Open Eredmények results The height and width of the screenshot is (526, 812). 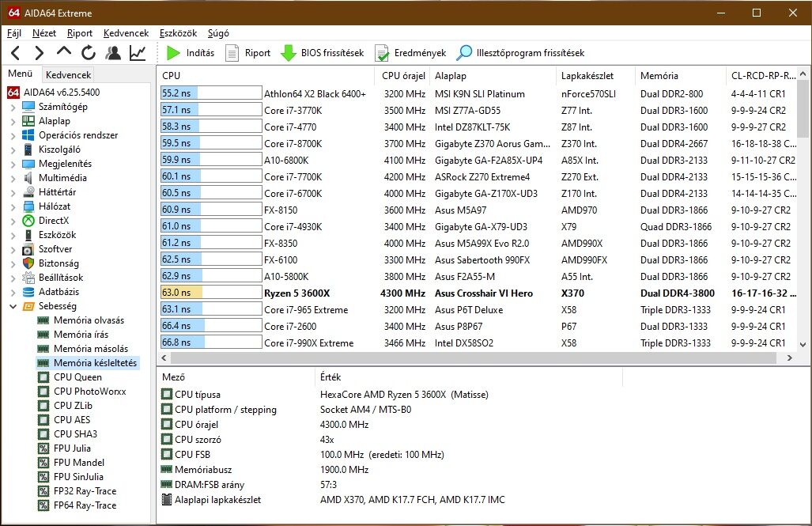(x=410, y=53)
